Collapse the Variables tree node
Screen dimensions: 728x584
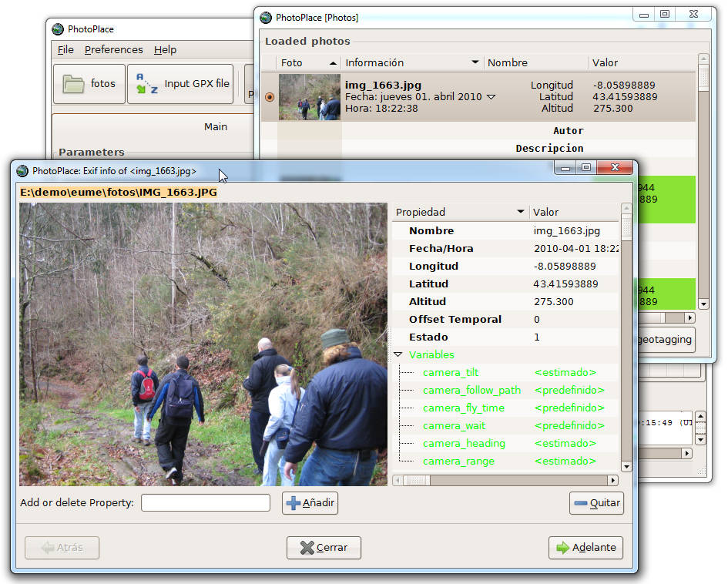click(398, 354)
